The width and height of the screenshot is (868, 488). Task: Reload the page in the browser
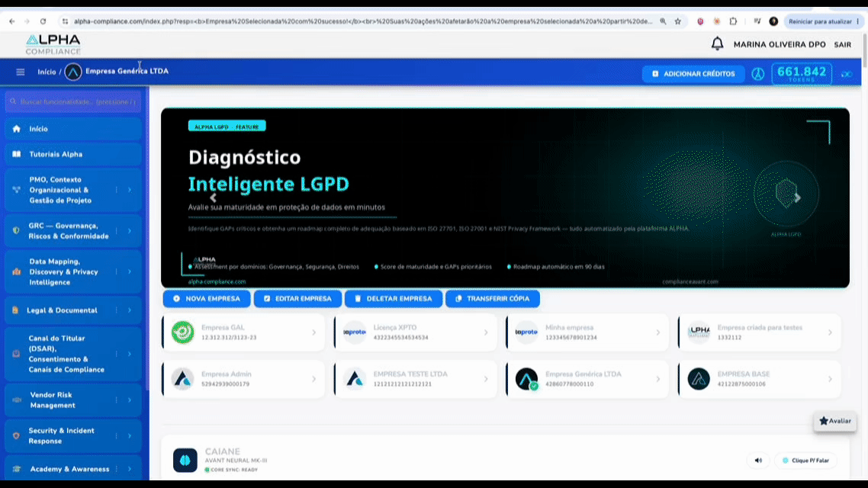(43, 21)
